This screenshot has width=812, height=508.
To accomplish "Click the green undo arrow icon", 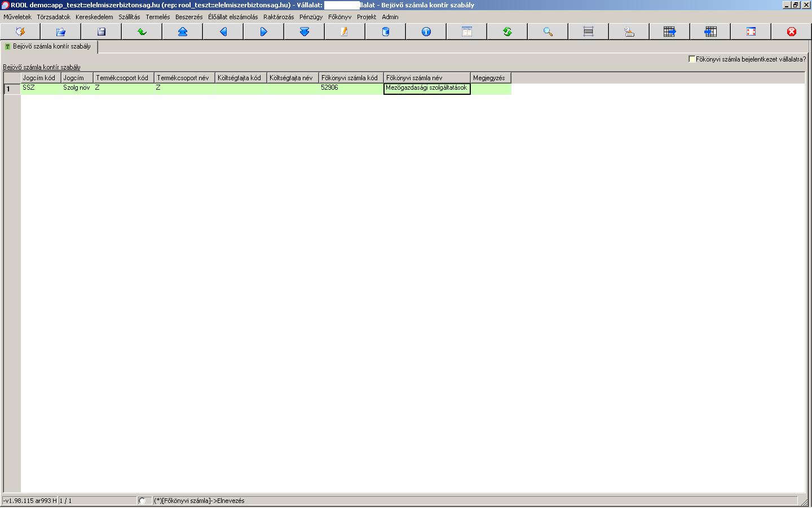I will click(x=142, y=32).
